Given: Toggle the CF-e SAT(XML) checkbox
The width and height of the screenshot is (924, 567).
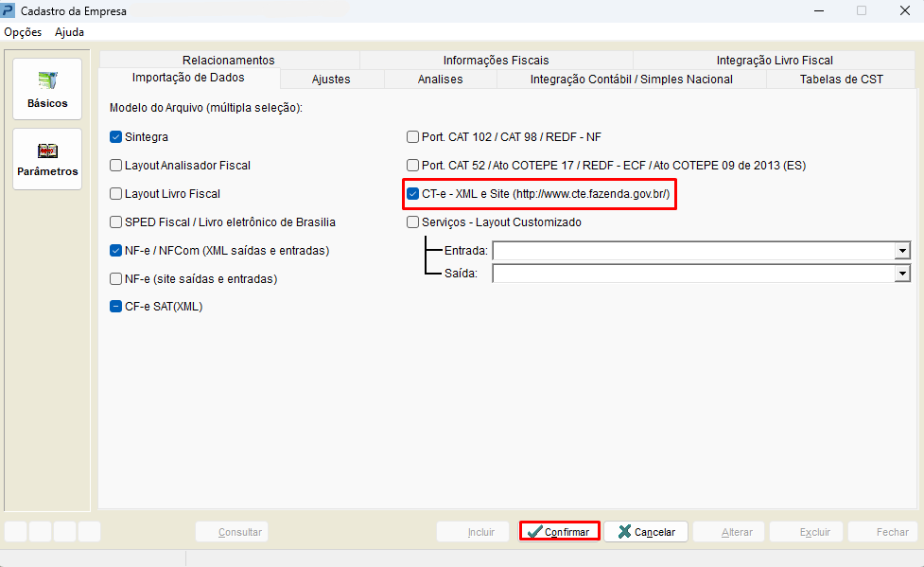Looking at the screenshot, I should click(116, 306).
